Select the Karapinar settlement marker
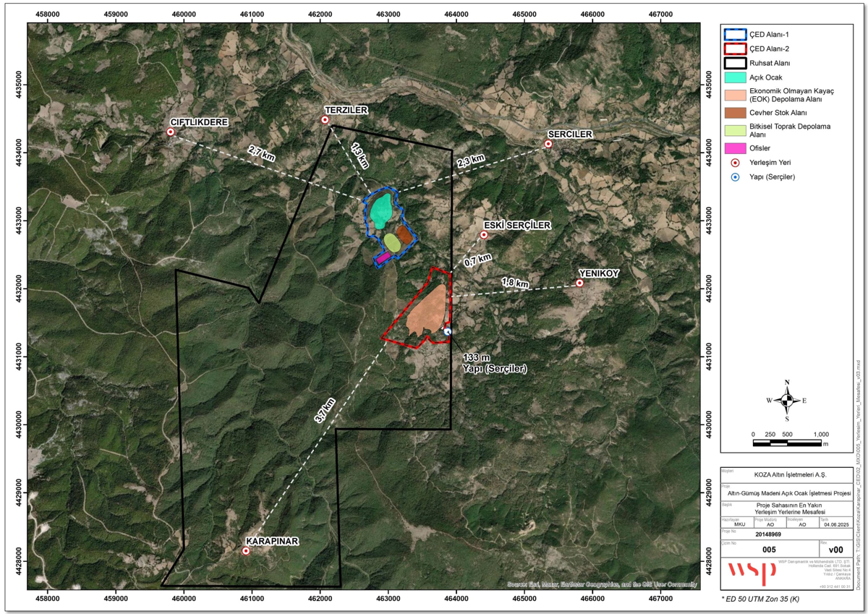 pos(246,550)
